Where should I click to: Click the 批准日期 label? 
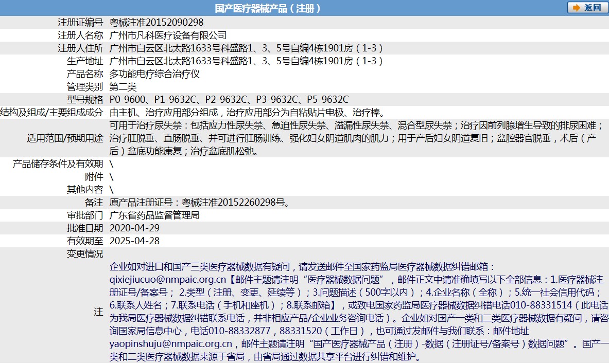(x=85, y=228)
